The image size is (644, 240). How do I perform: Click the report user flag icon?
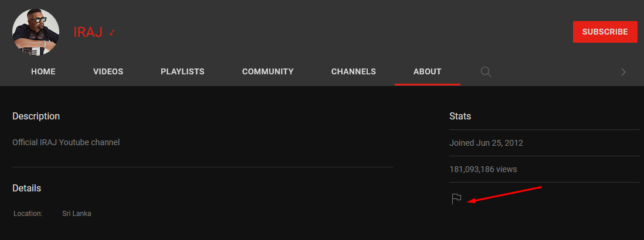(x=456, y=199)
